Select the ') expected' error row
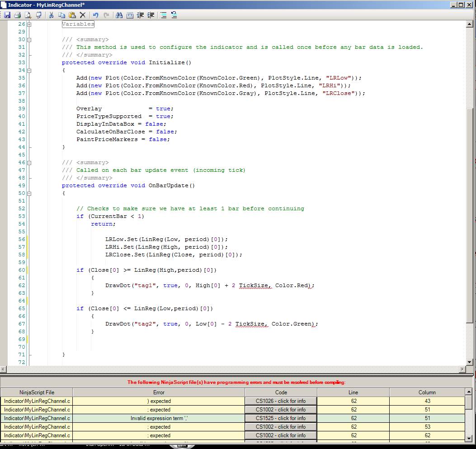The width and height of the screenshot is (476, 449). [x=159, y=401]
